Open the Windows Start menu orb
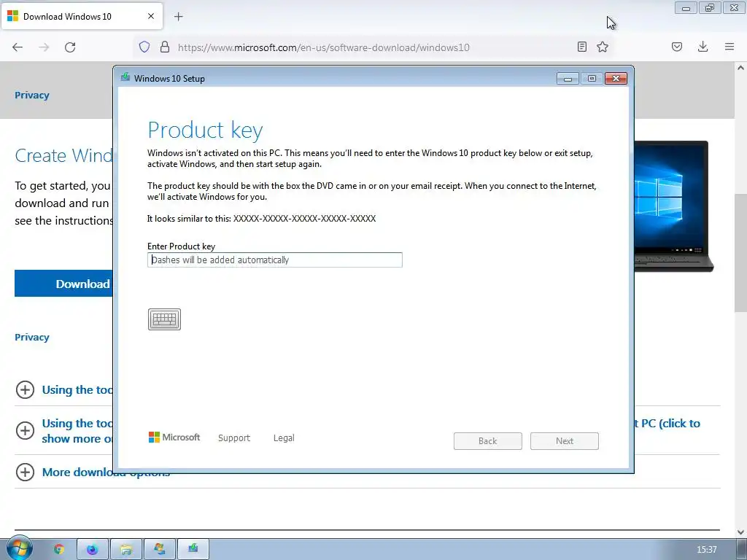The height and width of the screenshot is (560, 747). tap(20, 548)
